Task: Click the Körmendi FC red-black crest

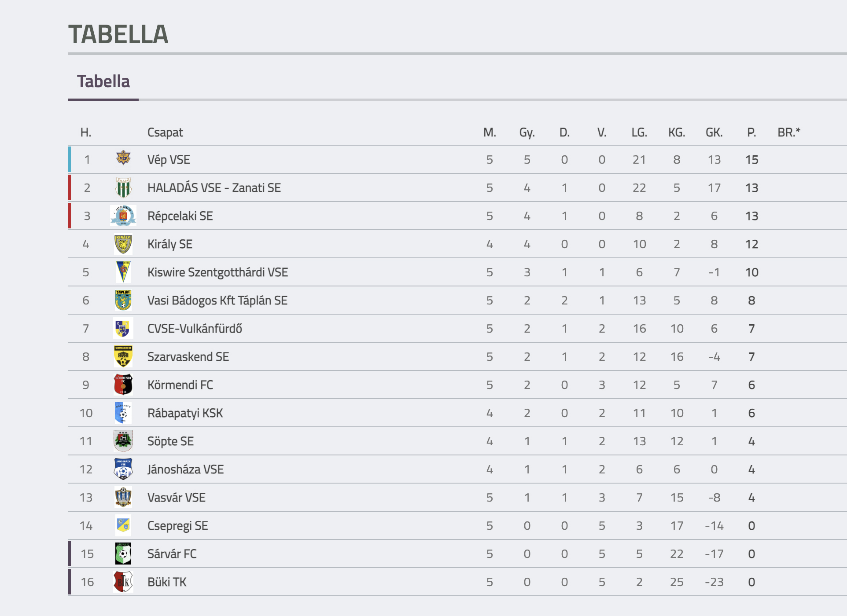Action: pos(123,385)
